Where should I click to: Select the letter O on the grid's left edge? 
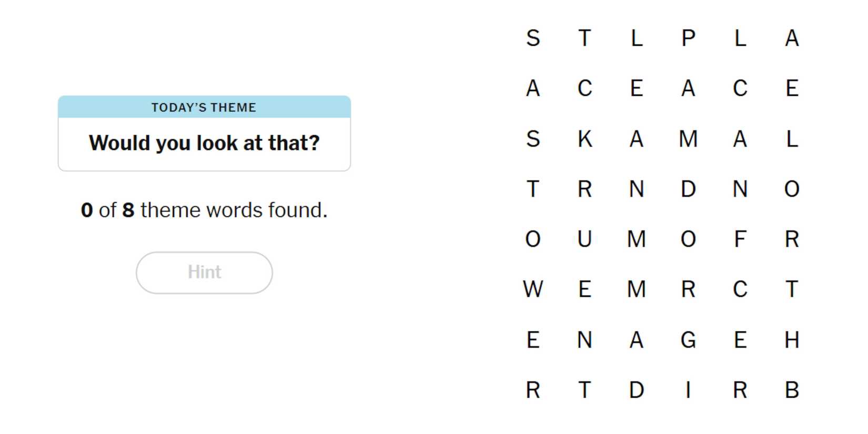(x=533, y=239)
